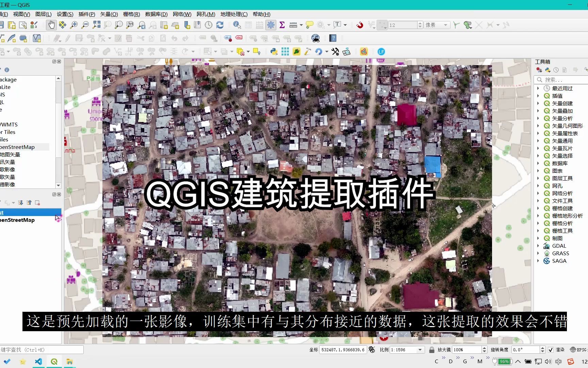The image size is (588, 368).
Task: Click the Temporal Controller clock icon
Action: point(208,25)
